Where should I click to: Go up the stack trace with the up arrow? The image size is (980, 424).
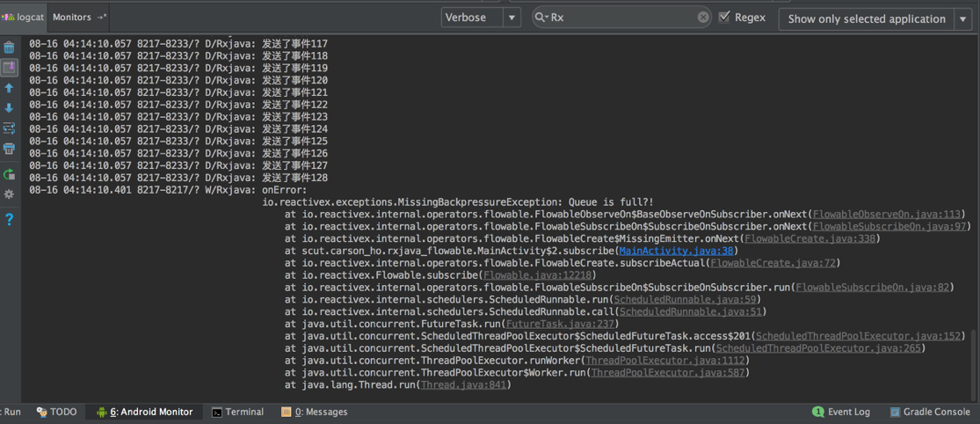click(x=9, y=89)
